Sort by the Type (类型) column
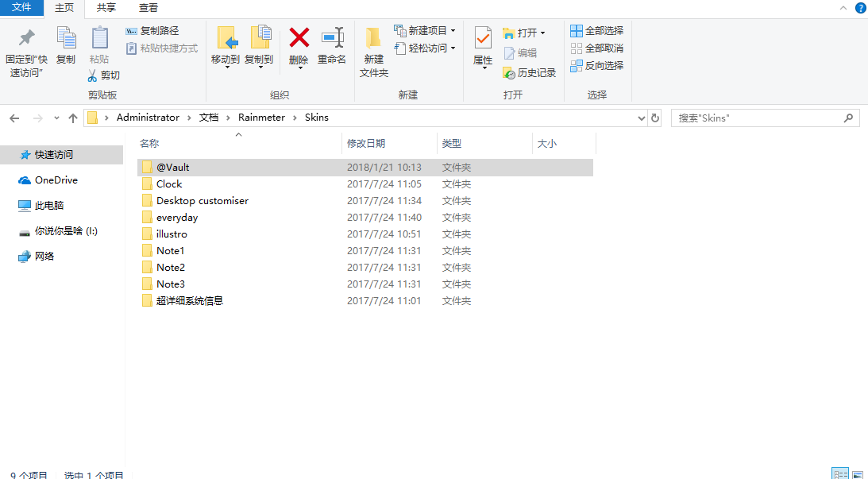 pyautogui.click(x=484, y=144)
